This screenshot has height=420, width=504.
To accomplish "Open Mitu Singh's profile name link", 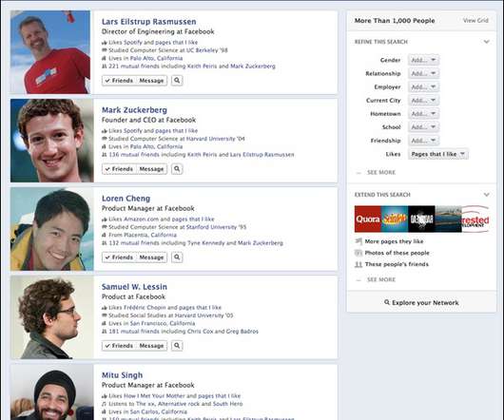I will (x=122, y=375).
